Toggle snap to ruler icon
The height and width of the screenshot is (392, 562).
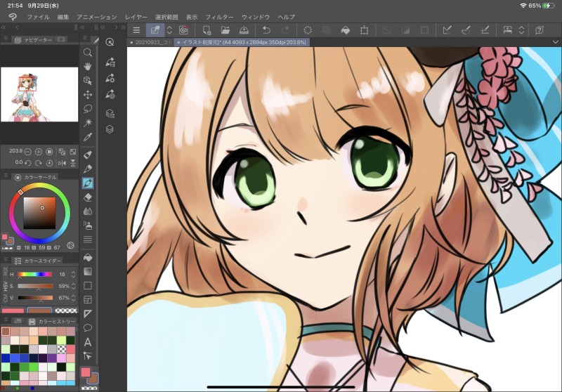pyautogui.click(x=447, y=30)
